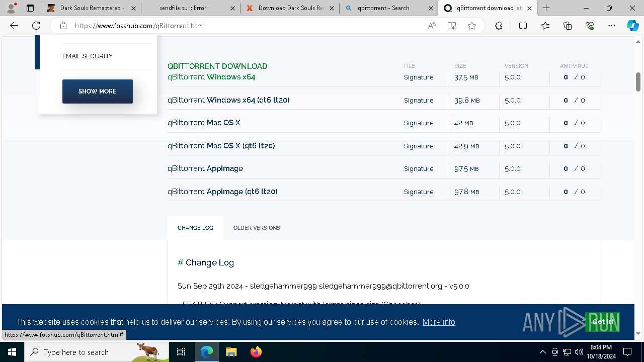Open Favorites list icon
This screenshot has width=644, height=362.
coord(545,26)
